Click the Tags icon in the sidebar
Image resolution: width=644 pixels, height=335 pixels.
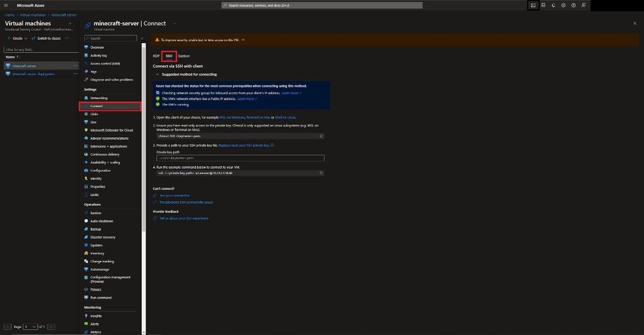point(86,72)
